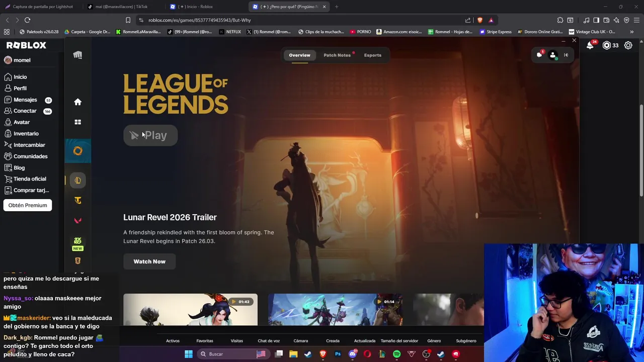Open Perfil in Roblox sidebar

click(16, 88)
